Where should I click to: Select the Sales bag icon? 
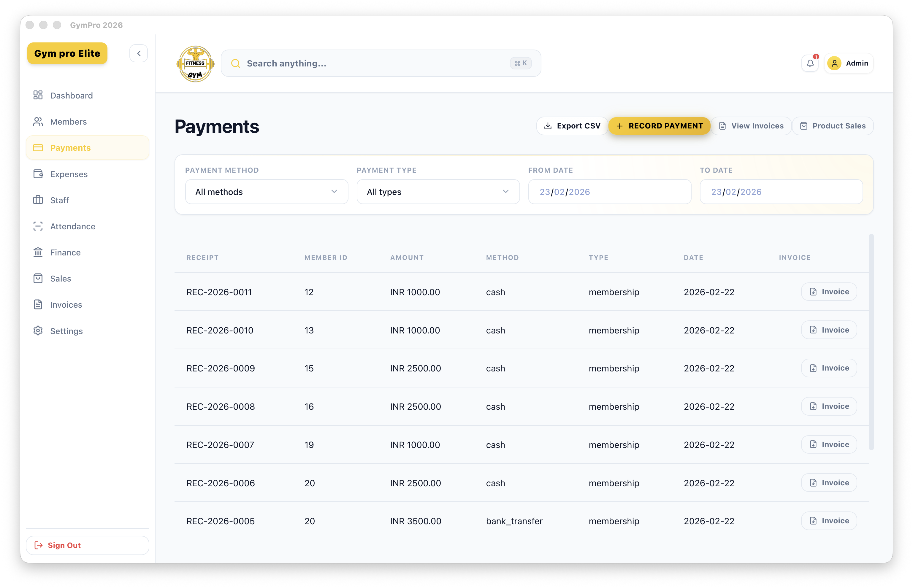click(38, 278)
